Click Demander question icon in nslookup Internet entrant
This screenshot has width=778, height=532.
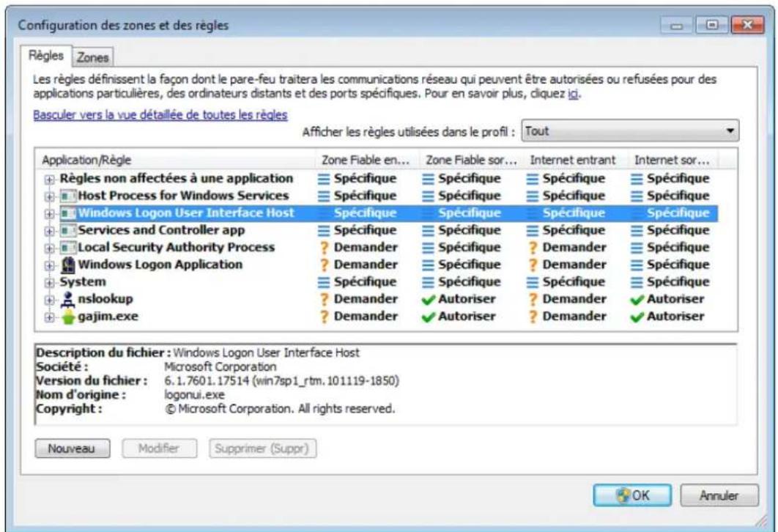[533, 299]
